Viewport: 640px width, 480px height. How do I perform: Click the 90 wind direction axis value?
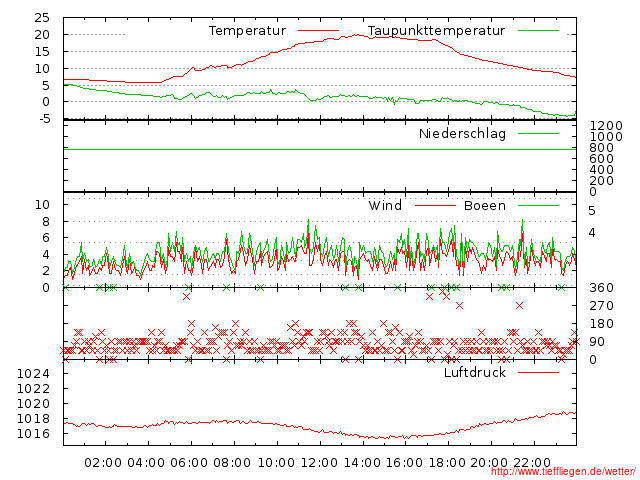597,342
